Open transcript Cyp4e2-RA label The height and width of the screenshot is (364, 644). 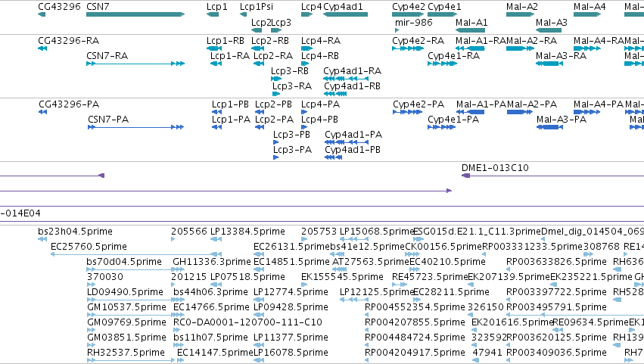tap(418, 41)
